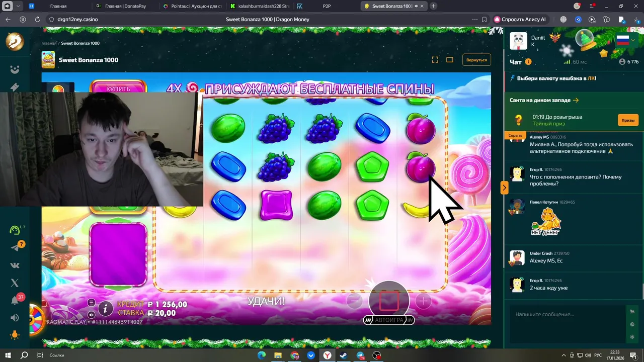Click the Dragon Money logo in the sidebar

[x=15, y=42]
